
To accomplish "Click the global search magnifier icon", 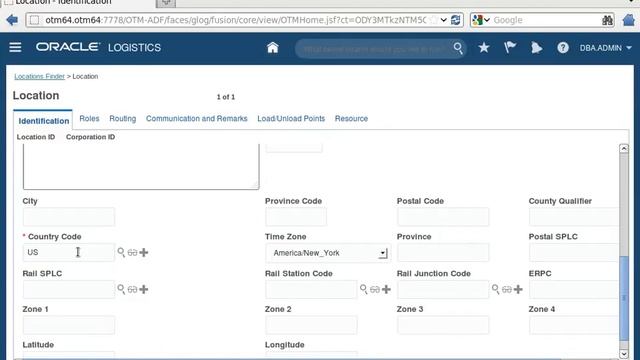I will (458, 48).
